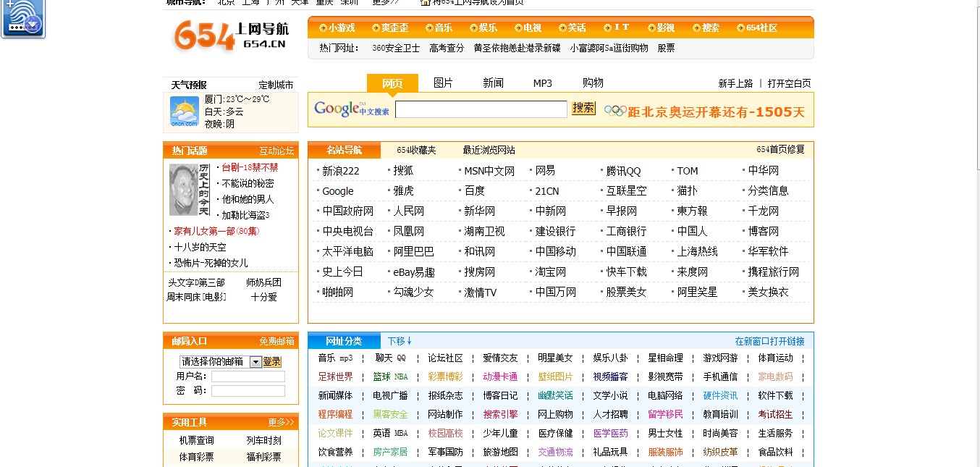980x467 pixels.
Task: Click the house icon beside set-homepage link
Action: pyautogui.click(x=427, y=2)
